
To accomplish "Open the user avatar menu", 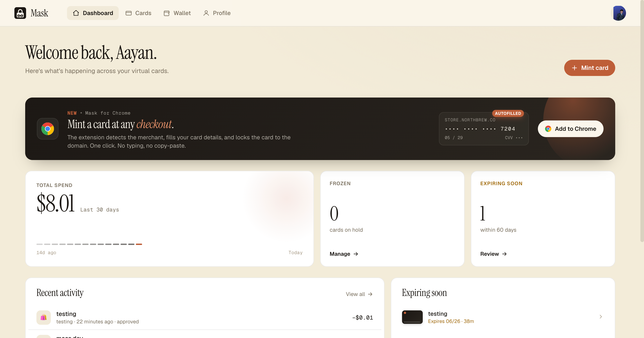I will coord(619,13).
